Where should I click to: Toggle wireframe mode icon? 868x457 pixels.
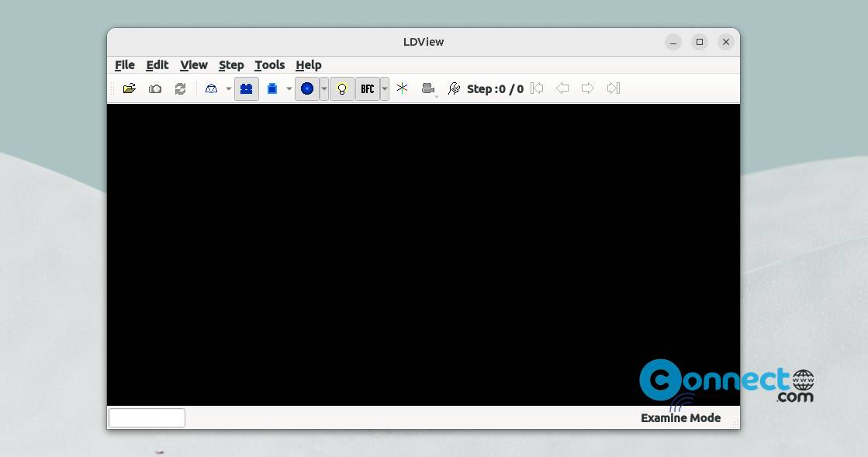211,88
